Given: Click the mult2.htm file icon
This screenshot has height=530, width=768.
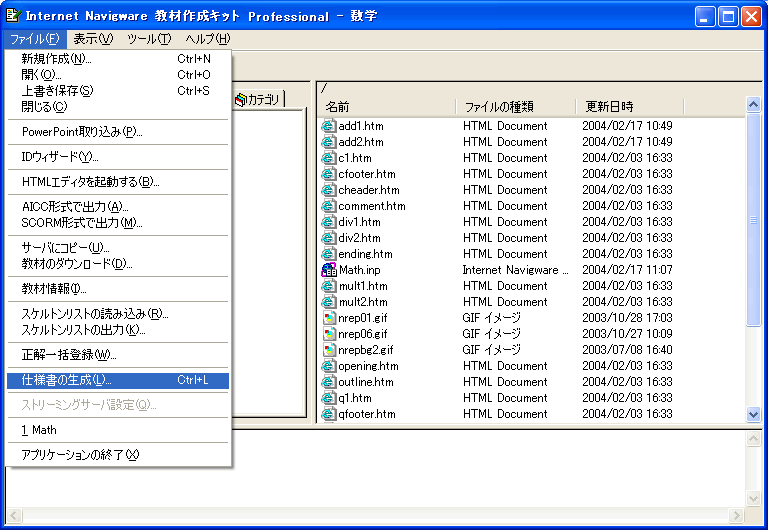Looking at the screenshot, I should coord(329,302).
